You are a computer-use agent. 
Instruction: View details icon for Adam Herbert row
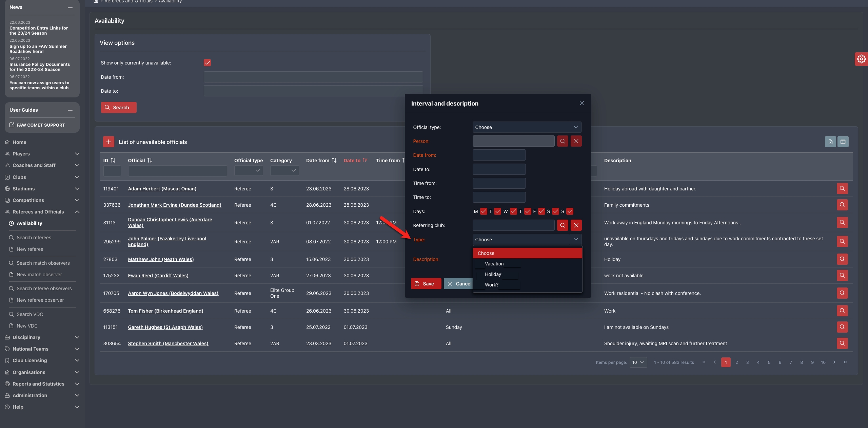(842, 189)
